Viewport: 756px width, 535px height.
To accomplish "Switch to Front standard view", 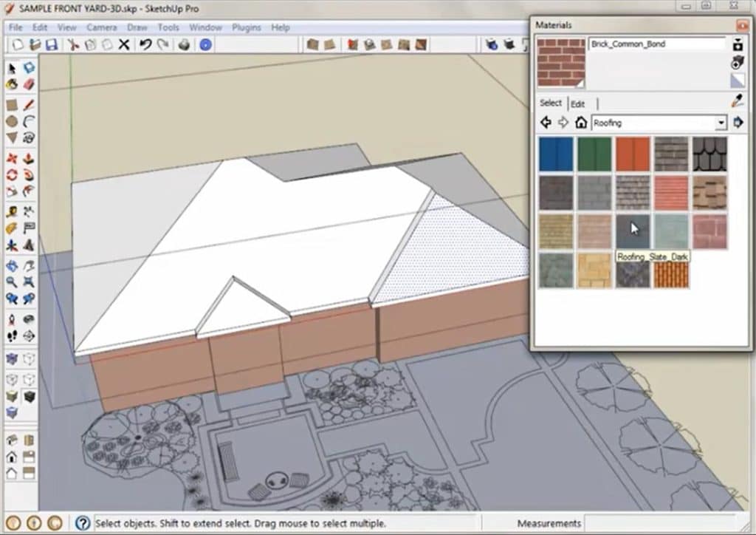I will (x=12, y=457).
